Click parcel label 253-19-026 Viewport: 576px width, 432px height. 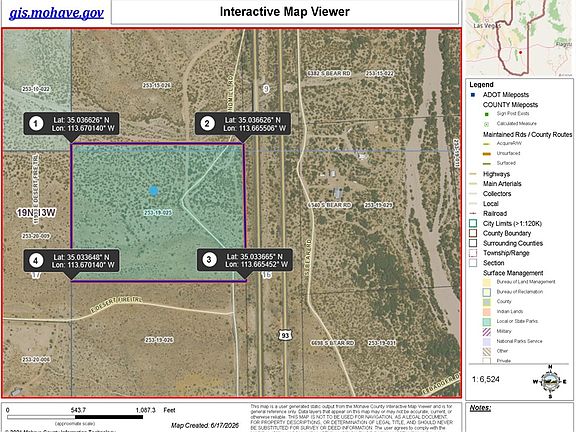point(159,340)
